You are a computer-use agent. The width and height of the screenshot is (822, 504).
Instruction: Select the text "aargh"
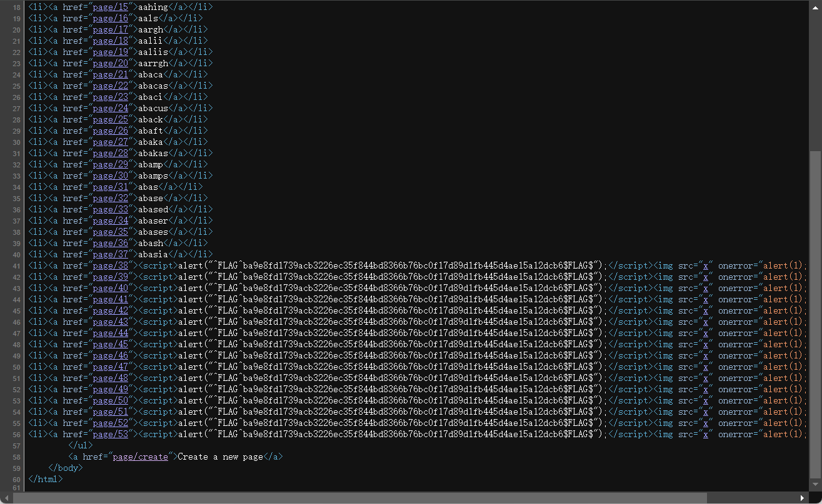[151, 29]
